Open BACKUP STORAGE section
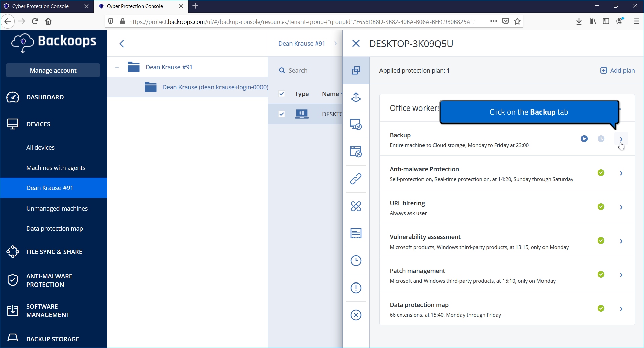This screenshot has height=348, width=644. [x=53, y=339]
